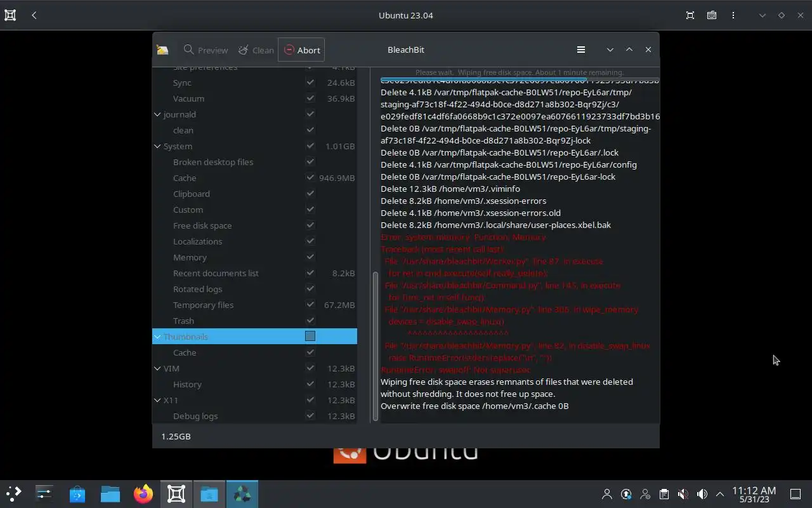This screenshot has width=812, height=508.
Task: Select the Cache row under Thumbnails
Action: coord(254,352)
